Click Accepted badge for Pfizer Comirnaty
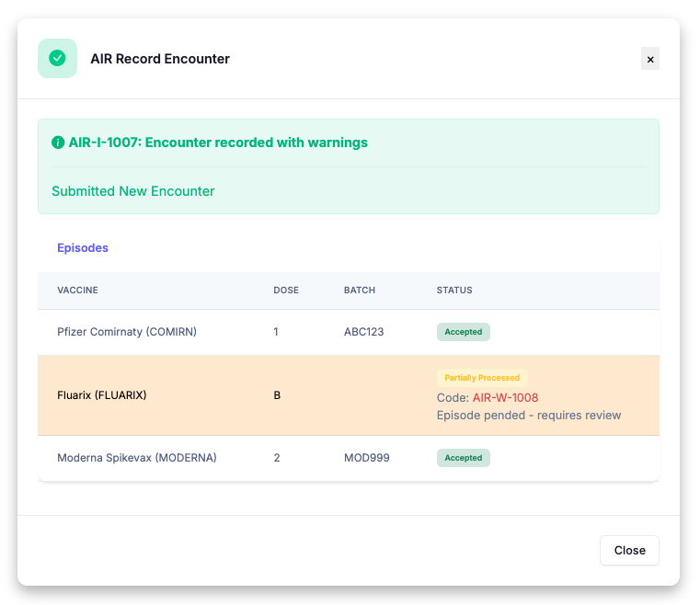 pos(464,332)
